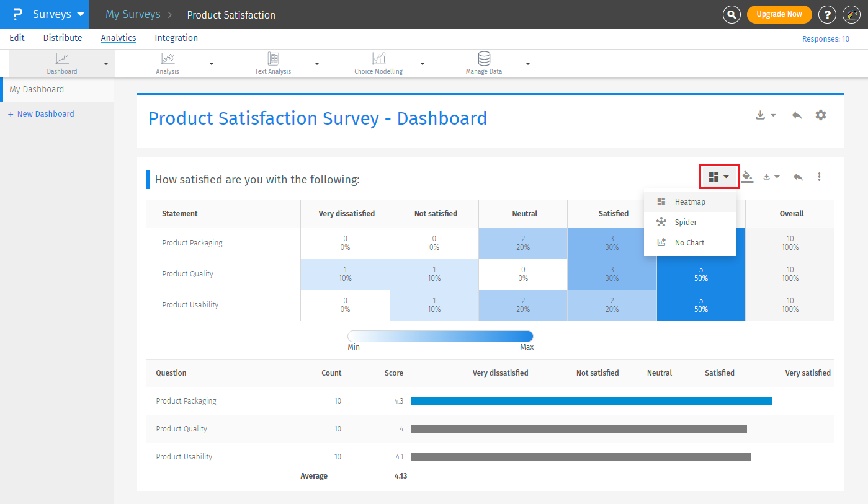Open the Analysis toolbar menu

[x=168, y=63]
